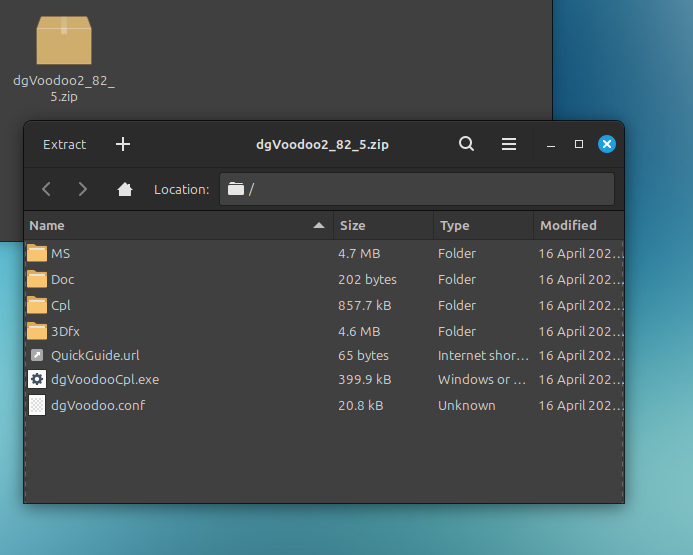Click the home location icon
Screen dimensions: 693x555
click(x=125, y=190)
